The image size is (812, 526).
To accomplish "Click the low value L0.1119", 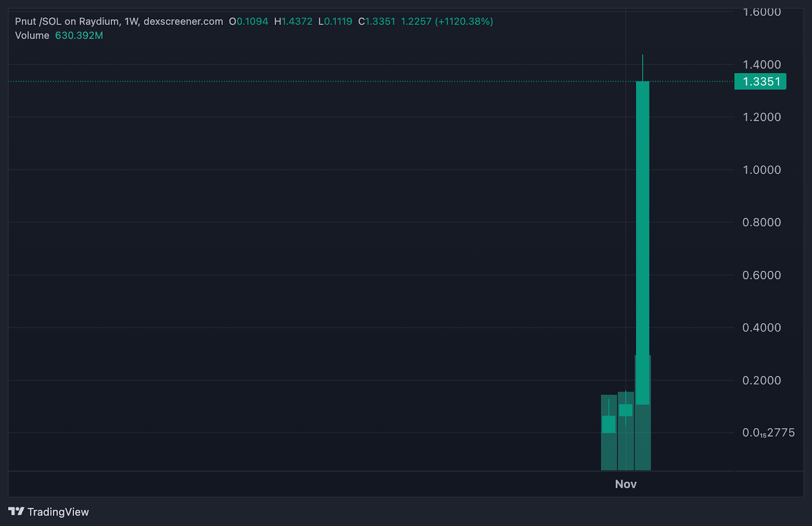I will (335, 21).
